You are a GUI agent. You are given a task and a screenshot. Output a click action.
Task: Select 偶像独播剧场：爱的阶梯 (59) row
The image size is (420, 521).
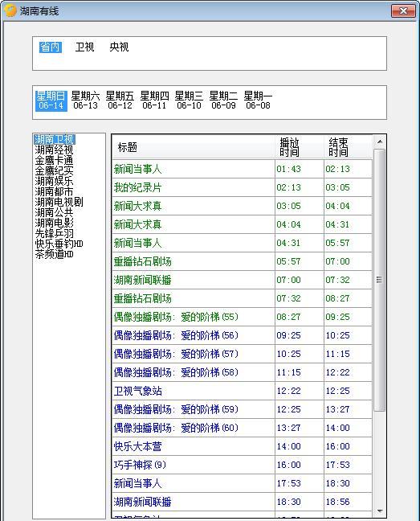[x=242, y=409]
